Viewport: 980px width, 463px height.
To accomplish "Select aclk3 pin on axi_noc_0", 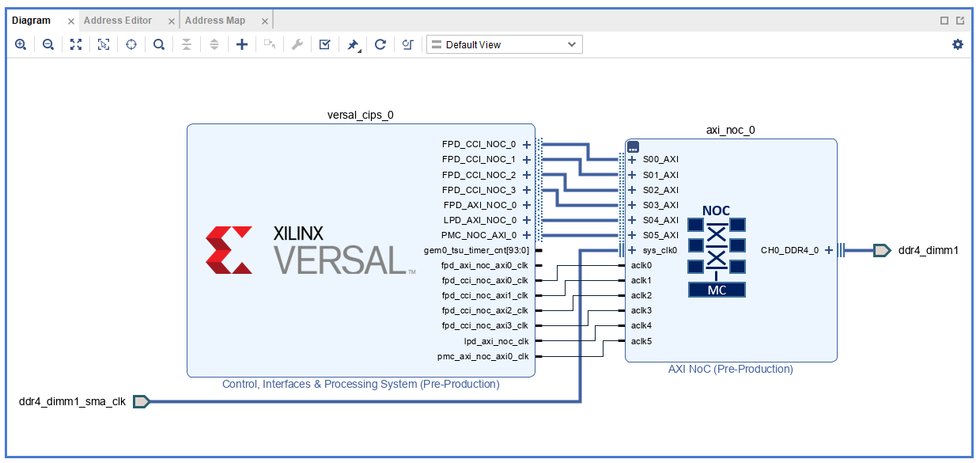I will click(x=641, y=310).
